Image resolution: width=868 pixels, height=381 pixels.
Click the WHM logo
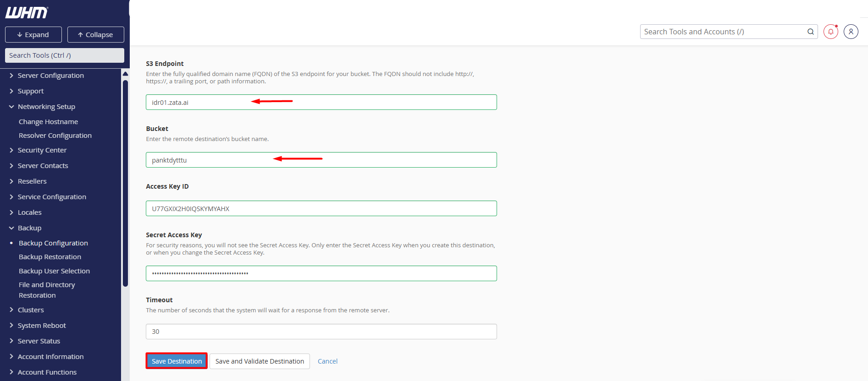(27, 13)
